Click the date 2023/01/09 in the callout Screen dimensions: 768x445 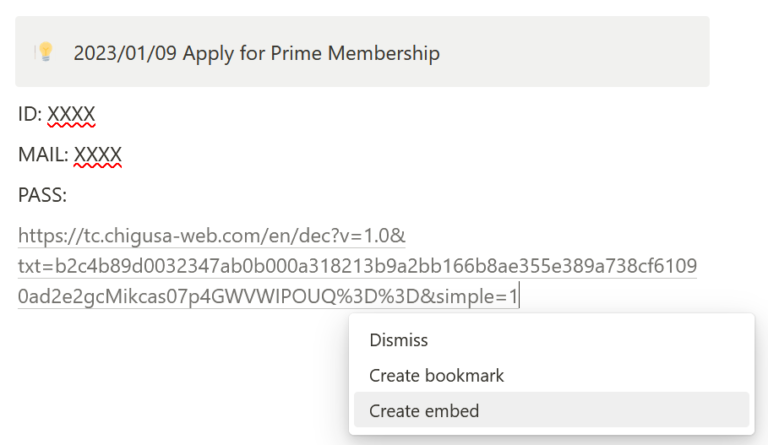point(124,53)
